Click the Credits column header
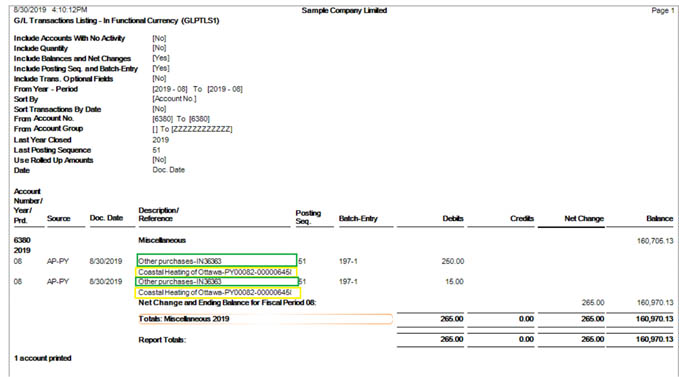679x377 pixels. [522, 219]
